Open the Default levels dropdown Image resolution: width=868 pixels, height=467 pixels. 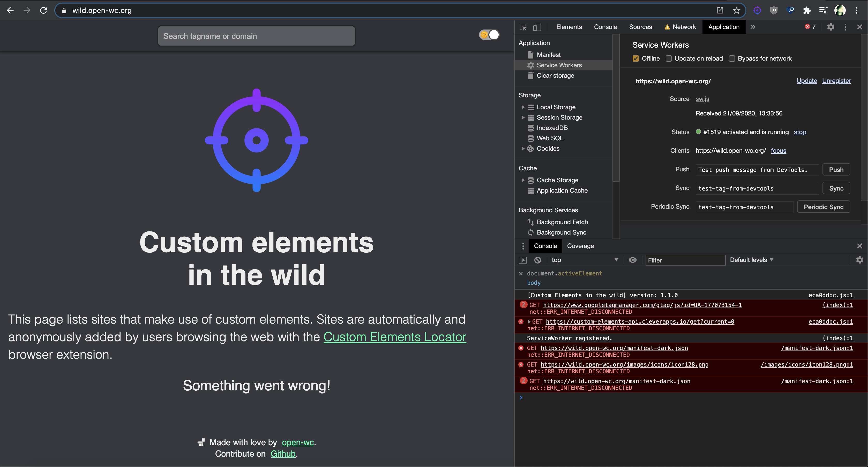tap(751, 260)
